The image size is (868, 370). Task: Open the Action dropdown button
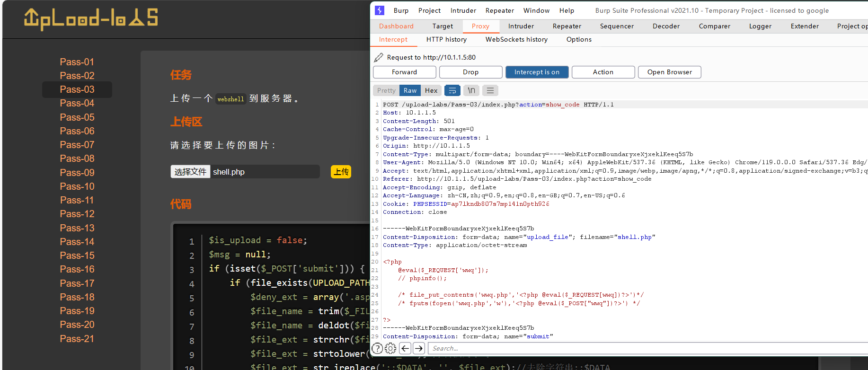pyautogui.click(x=603, y=72)
